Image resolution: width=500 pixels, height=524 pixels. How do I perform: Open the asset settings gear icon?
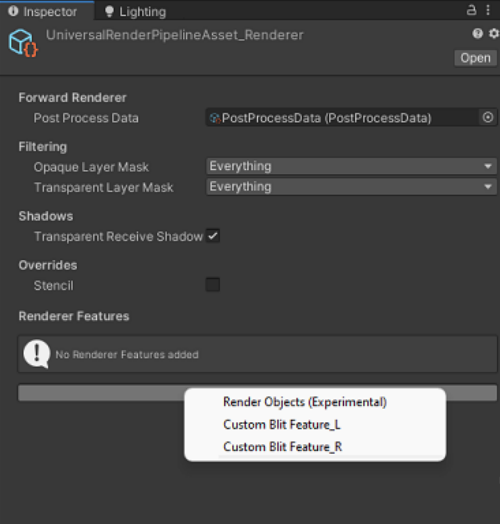tap(494, 33)
